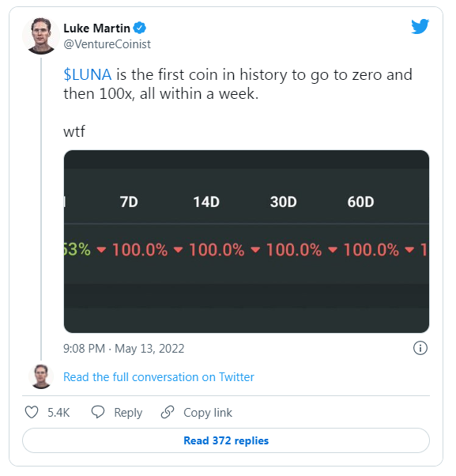Click the heart like icon
This screenshot has height=476, width=456.
pos(32,412)
